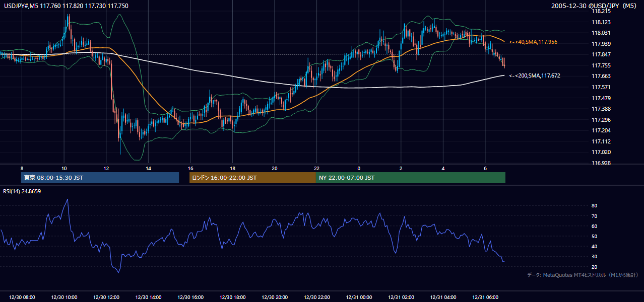Screen dimensions: 644x302
Task: Select the 40 SMA 117.956 label
Action: coord(533,42)
